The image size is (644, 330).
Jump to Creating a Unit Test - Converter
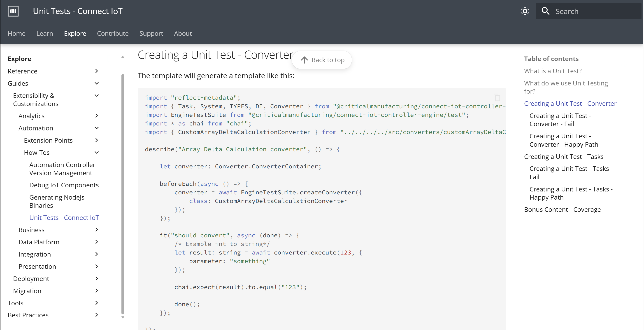click(570, 104)
